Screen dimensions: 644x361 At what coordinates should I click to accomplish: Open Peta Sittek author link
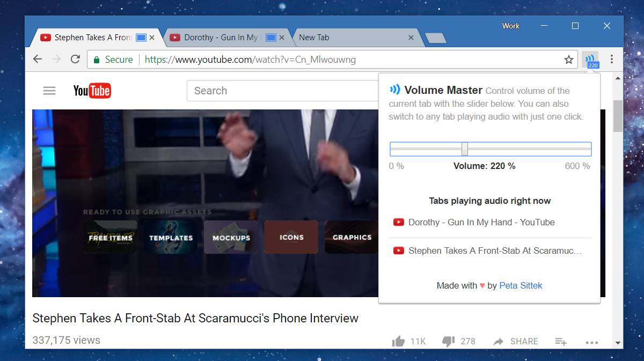(521, 285)
